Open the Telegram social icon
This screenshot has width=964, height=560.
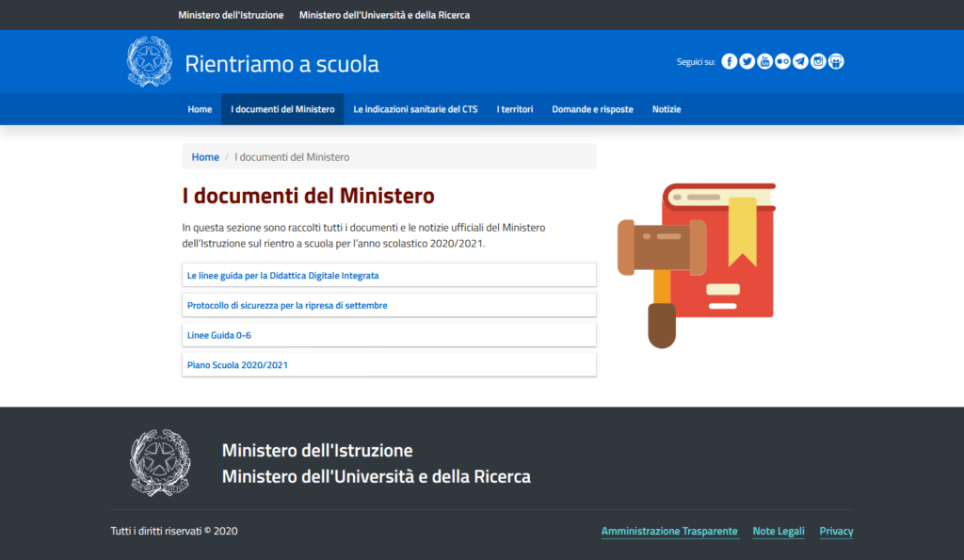click(x=800, y=61)
